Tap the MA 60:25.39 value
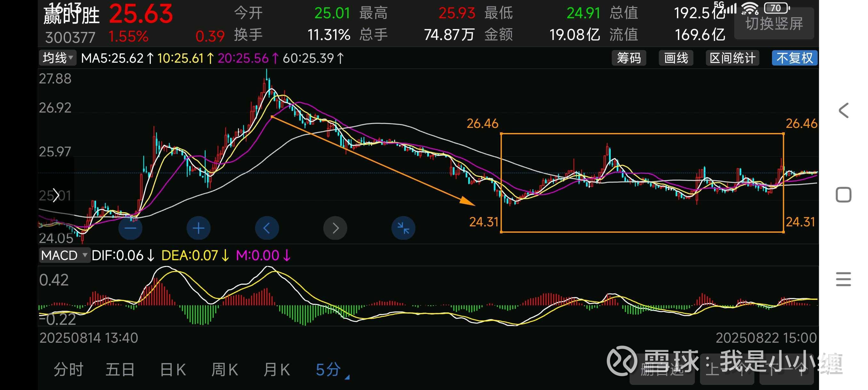This screenshot has height=390, width=868. [313, 58]
